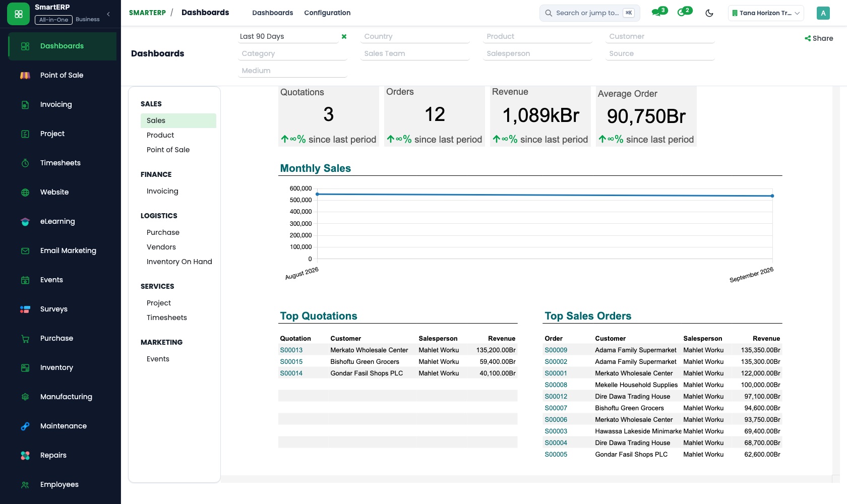
Task: Click the Surveys sidebar icon
Action: pyautogui.click(x=25, y=309)
